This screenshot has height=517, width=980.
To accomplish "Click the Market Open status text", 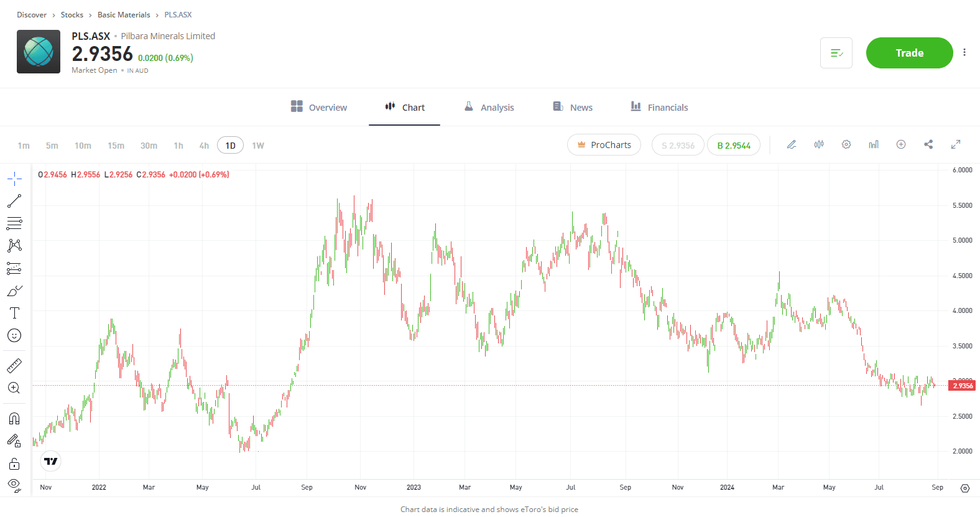I will click(95, 70).
